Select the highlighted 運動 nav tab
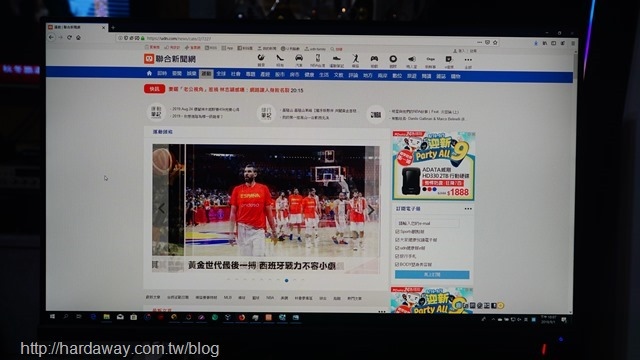Viewport: 640px width, 360px height. pos(206,74)
